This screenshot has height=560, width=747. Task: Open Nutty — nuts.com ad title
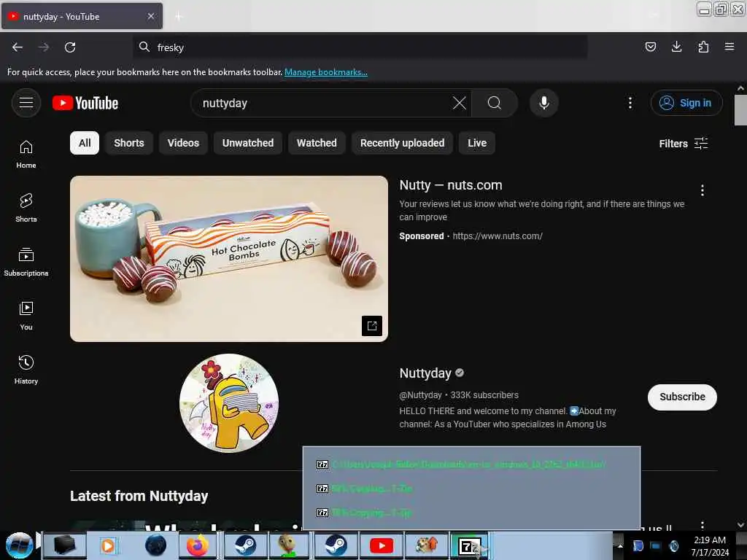[x=451, y=185]
